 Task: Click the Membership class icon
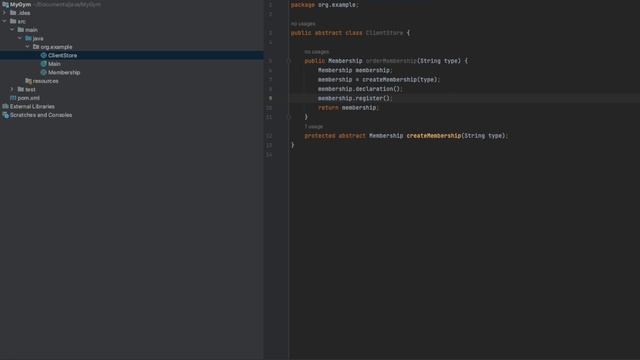[x=44, y=73]
